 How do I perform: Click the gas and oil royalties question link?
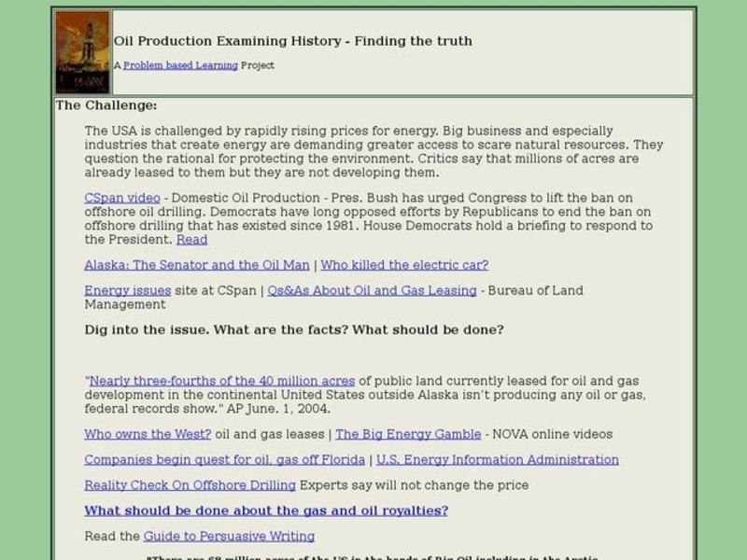point(265,511)
